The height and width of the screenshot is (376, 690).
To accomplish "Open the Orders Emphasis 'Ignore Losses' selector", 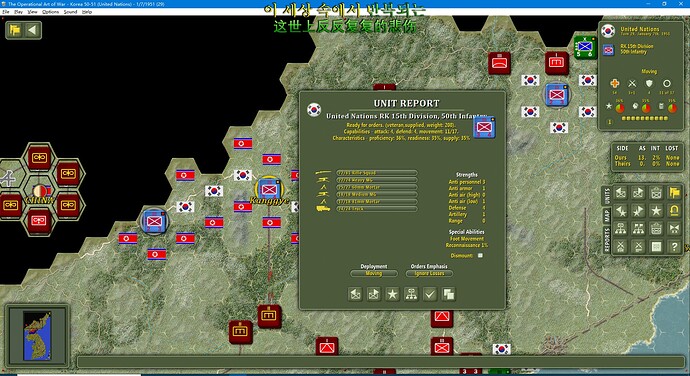I will point(429,273).
